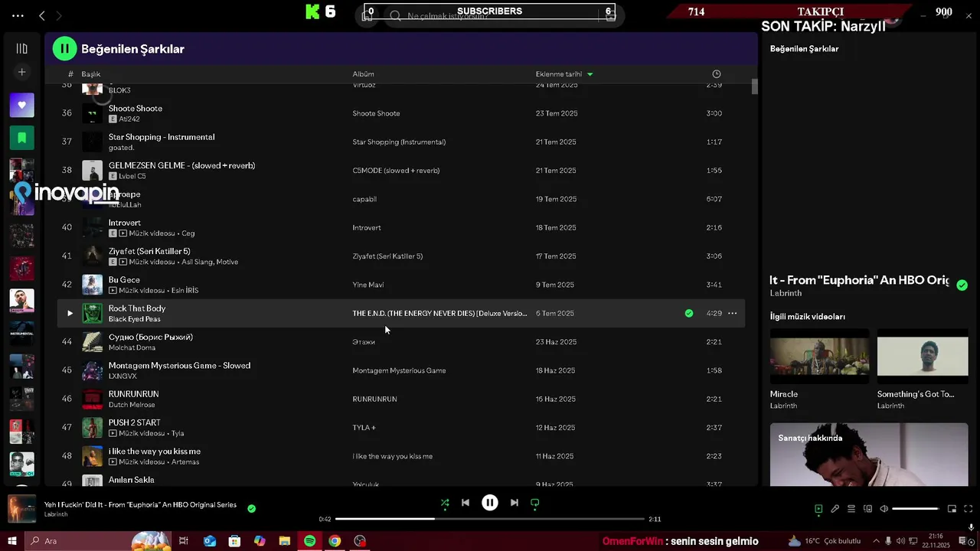Open the Sanatçı hakkında artist card
Image resolution: width=980 pixels, height=551 pixels.
point(869,455)
